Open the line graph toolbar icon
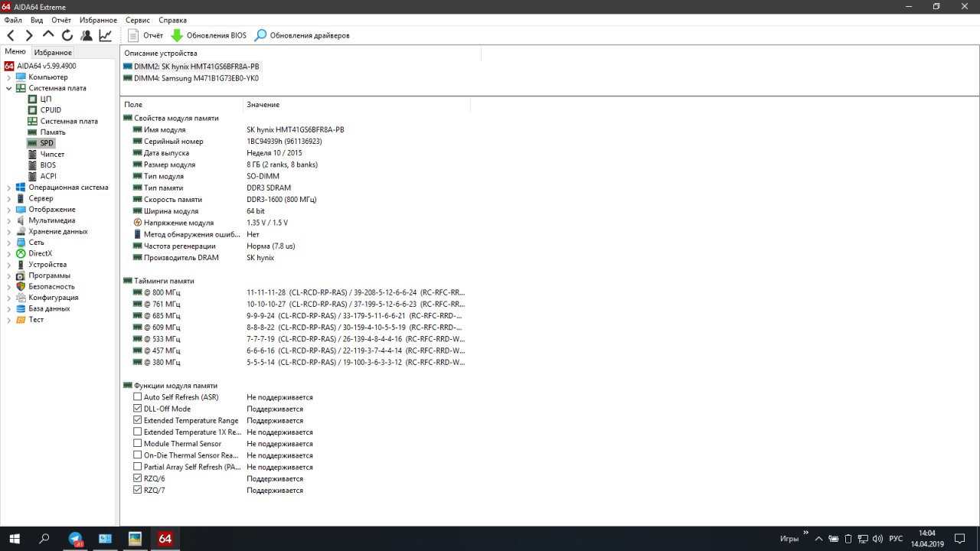Screen dimensions: 980x551 click(x=105, y=35)
